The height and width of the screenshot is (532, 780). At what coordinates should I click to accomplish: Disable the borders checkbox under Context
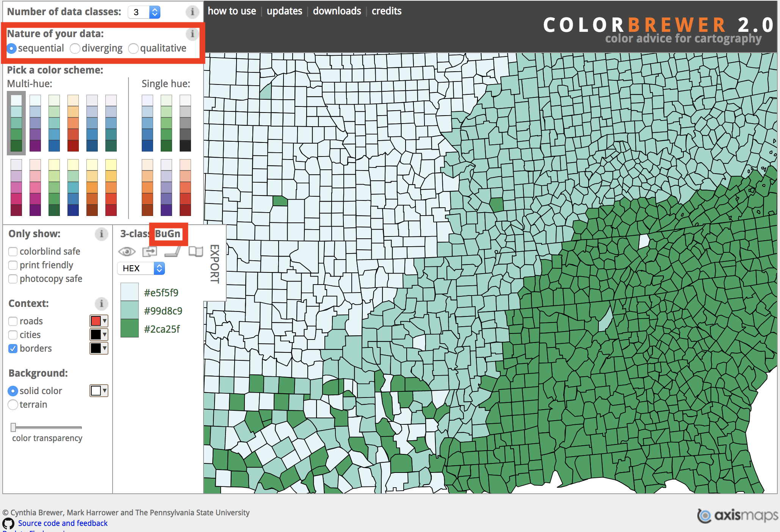pos(13,348)
